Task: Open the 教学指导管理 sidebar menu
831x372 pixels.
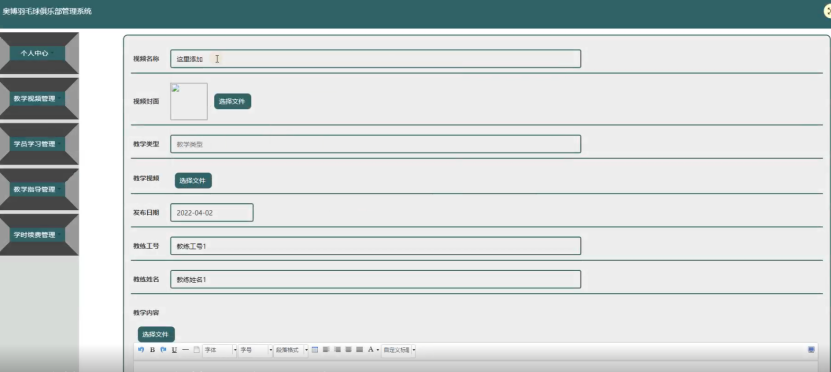Action: click(37, 189)
